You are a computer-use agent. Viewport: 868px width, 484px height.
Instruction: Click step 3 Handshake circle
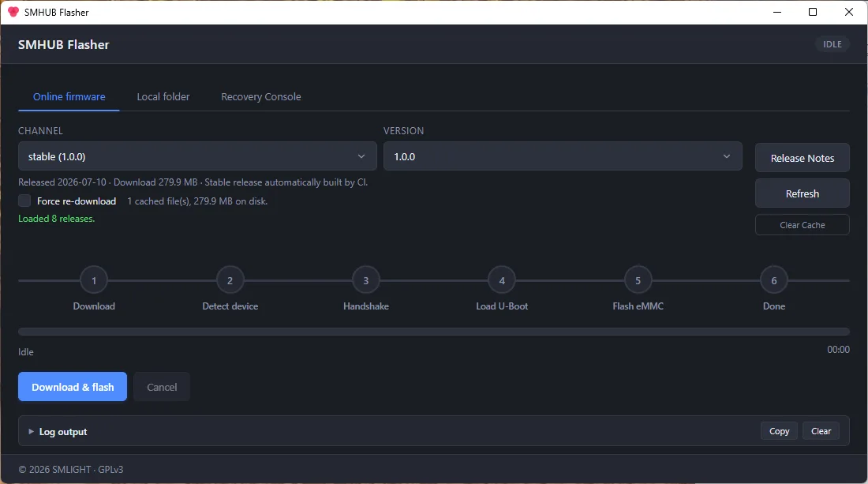click(366, 280)
